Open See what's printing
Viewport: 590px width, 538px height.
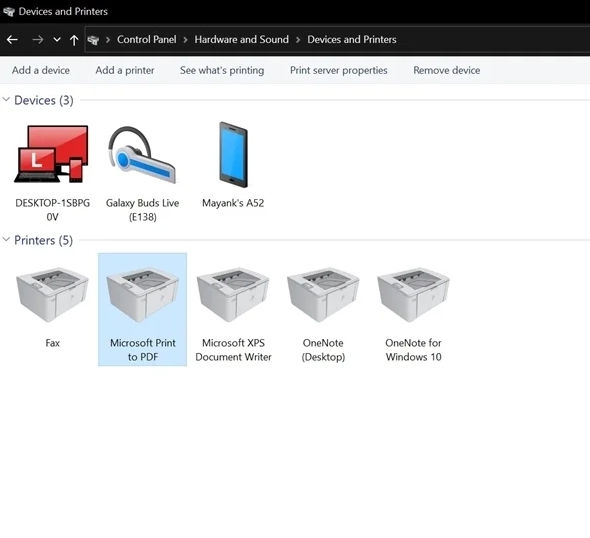222,70
